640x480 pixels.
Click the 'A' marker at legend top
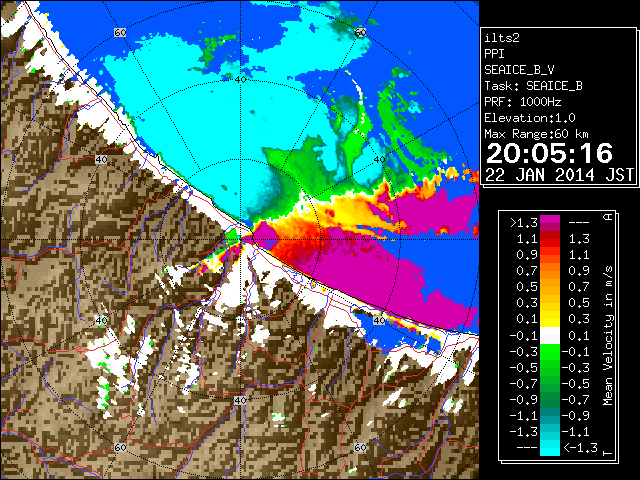pyautogui.click(x=608, y=217)
